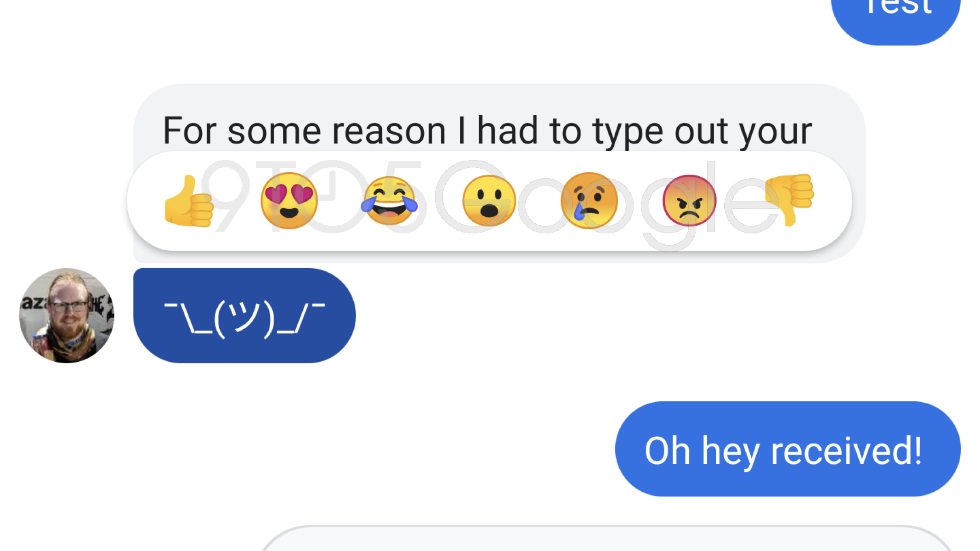Choose the shocked face emoji reaction
This screenshot has height=551, width=980.
point(489,201)
